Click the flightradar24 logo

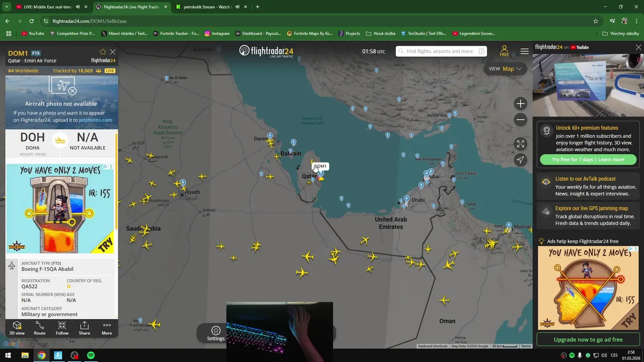pos(266,51)
